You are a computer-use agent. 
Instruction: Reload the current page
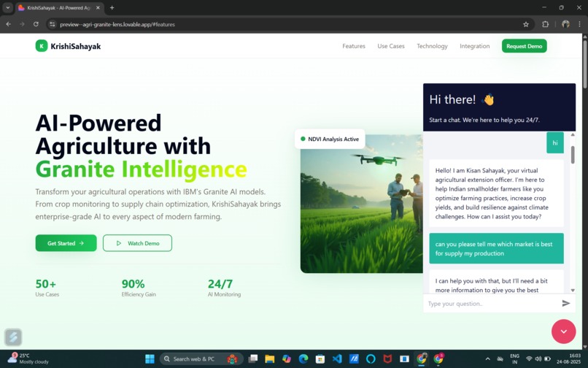[x=36, y=24]
